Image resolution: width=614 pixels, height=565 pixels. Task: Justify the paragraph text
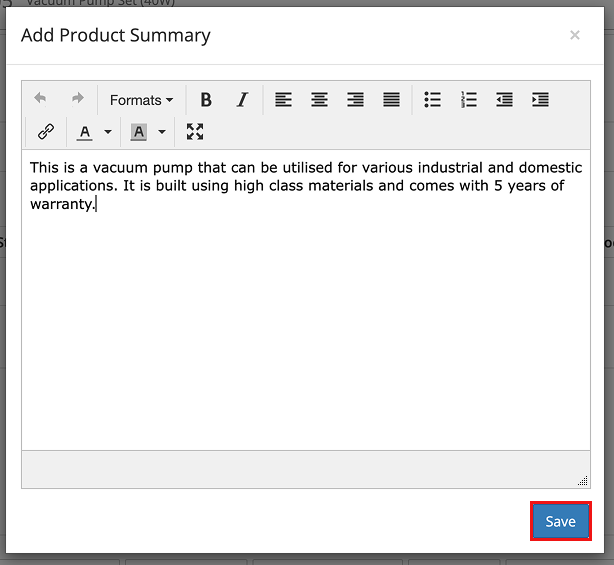click(392, 100)
